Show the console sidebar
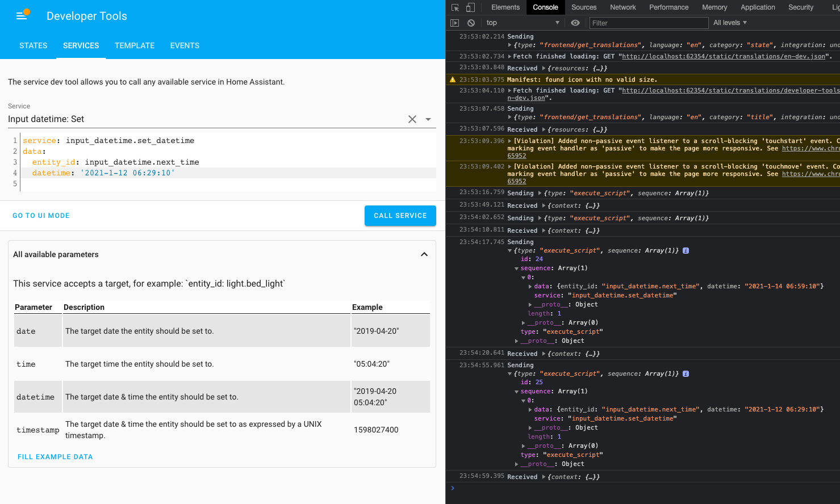 tap(454, 22)
